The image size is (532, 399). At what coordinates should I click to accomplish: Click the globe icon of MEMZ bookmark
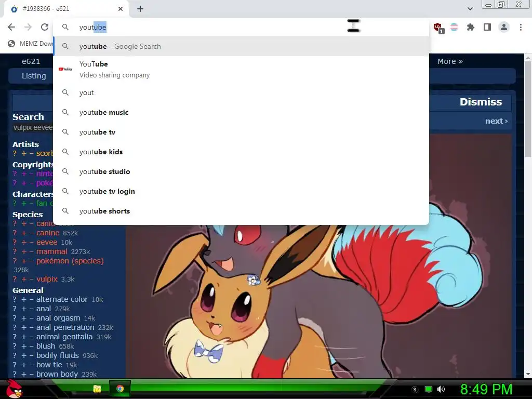pyautogui.click(x=11, y=44)
